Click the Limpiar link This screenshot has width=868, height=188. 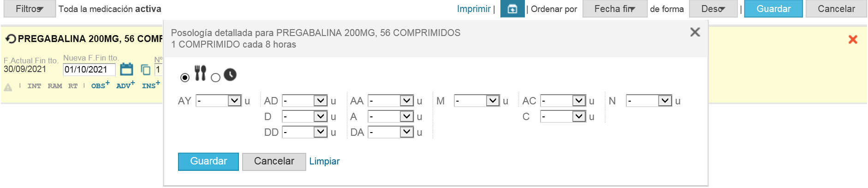pos(324,161)
